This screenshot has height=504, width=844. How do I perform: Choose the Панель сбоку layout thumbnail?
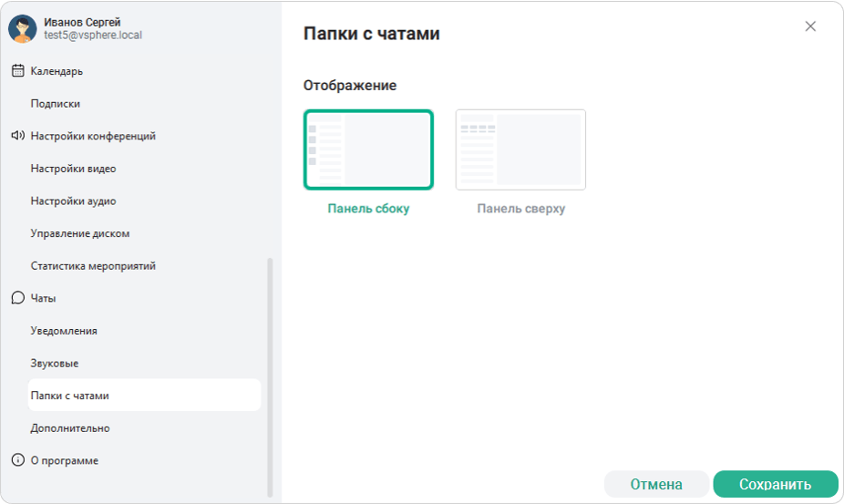coord(369,149)
